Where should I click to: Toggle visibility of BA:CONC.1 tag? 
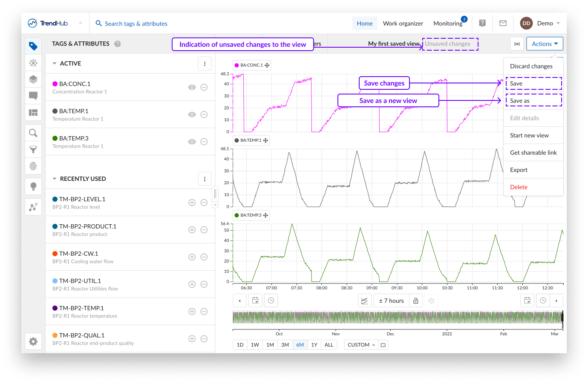(192, 87)
